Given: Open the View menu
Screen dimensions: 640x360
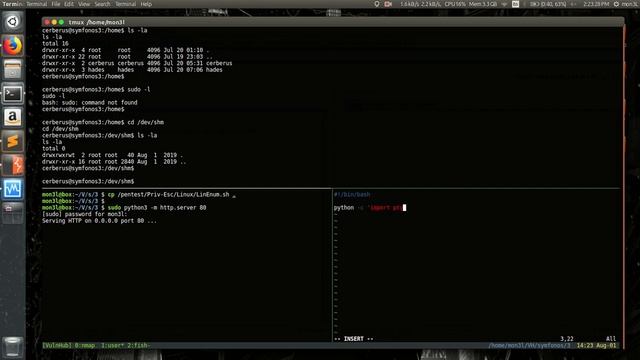Looking at the screenshot, I should pyautogui.click(x=84, y=4).
